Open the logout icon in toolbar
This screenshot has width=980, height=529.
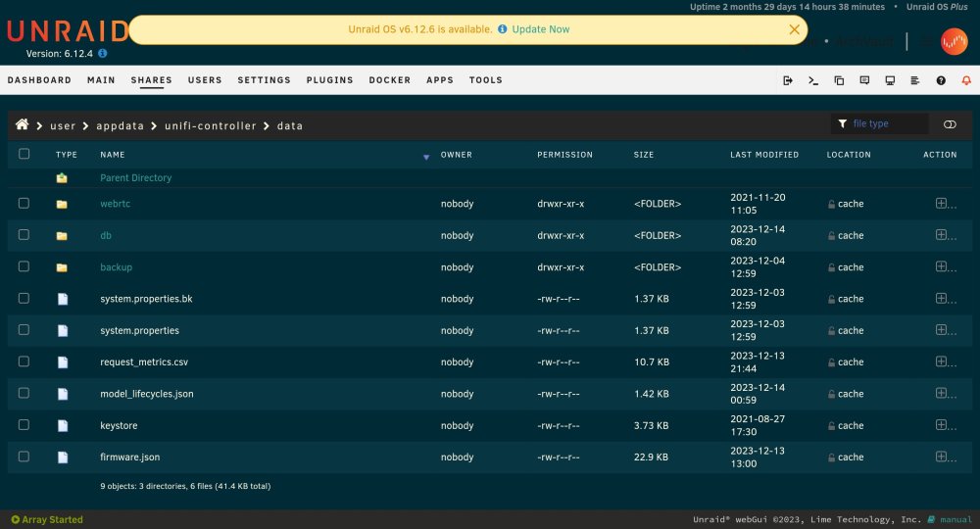788,80
